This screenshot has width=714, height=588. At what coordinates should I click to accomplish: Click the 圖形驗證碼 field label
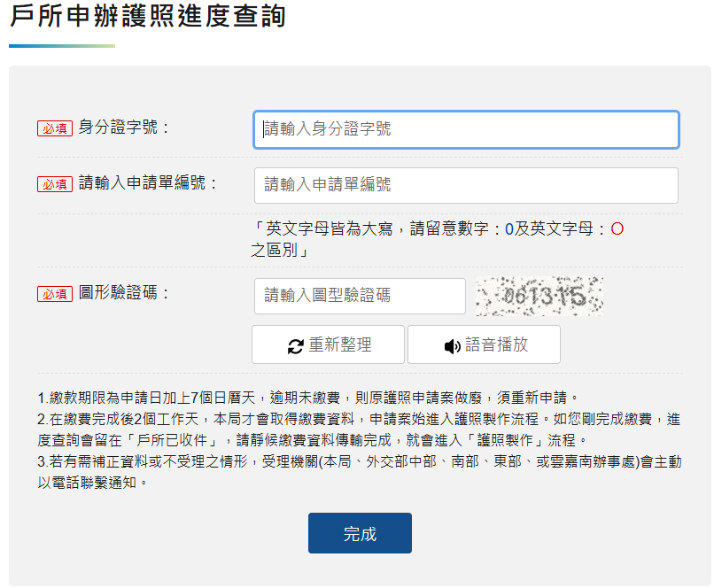(123, 293)
